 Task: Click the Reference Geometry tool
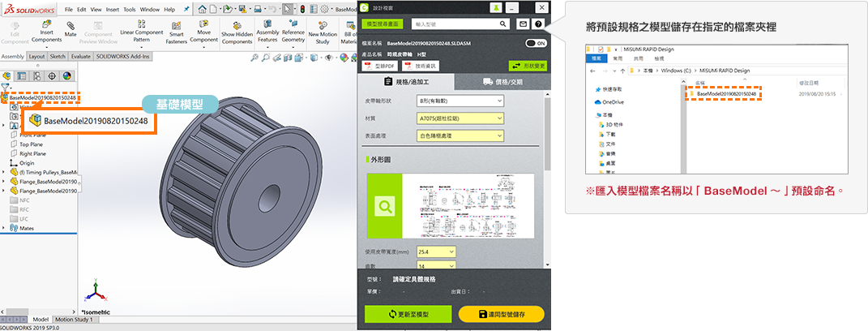coord(293,32)
